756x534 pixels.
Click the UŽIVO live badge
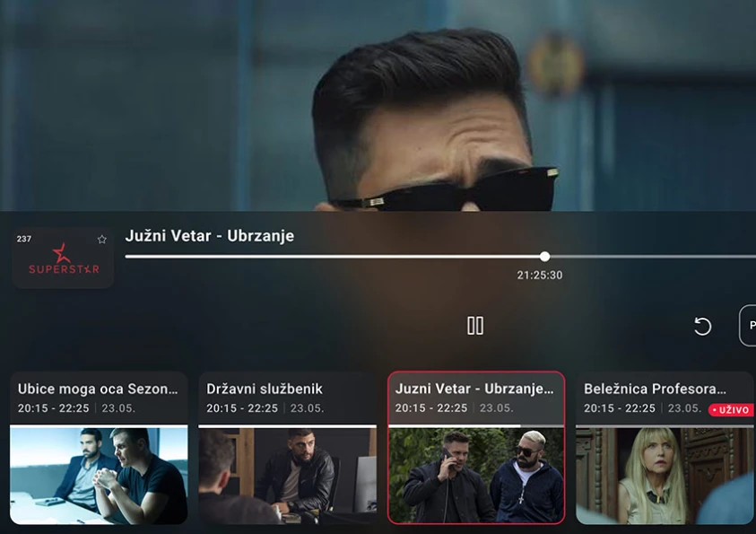(730, 410)
